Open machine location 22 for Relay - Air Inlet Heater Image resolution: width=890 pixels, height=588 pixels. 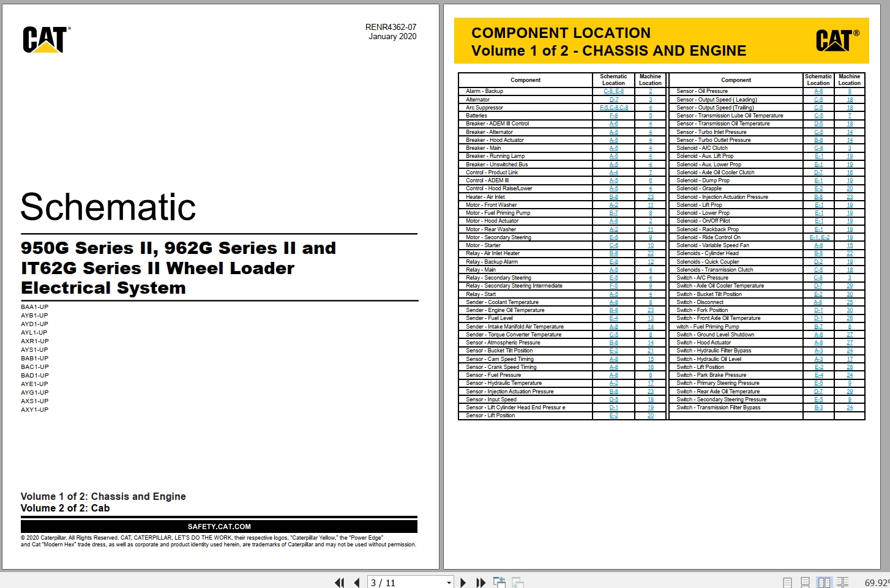(650, 253)
